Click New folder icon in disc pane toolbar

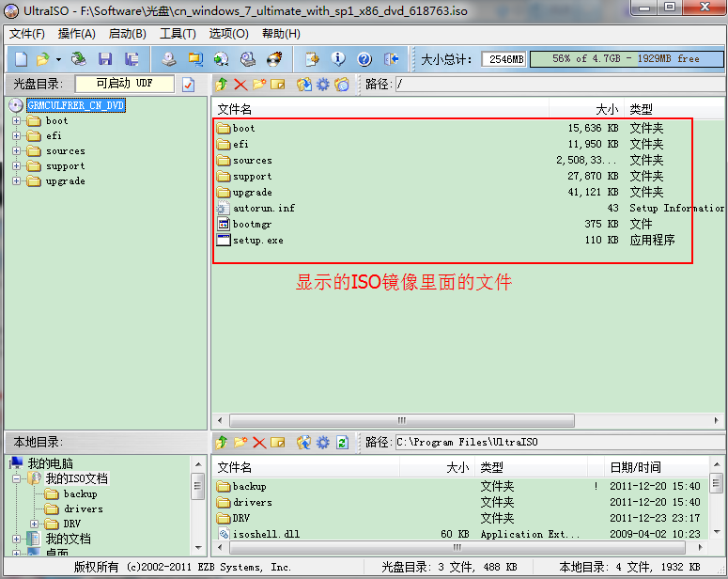pos(259,84)
